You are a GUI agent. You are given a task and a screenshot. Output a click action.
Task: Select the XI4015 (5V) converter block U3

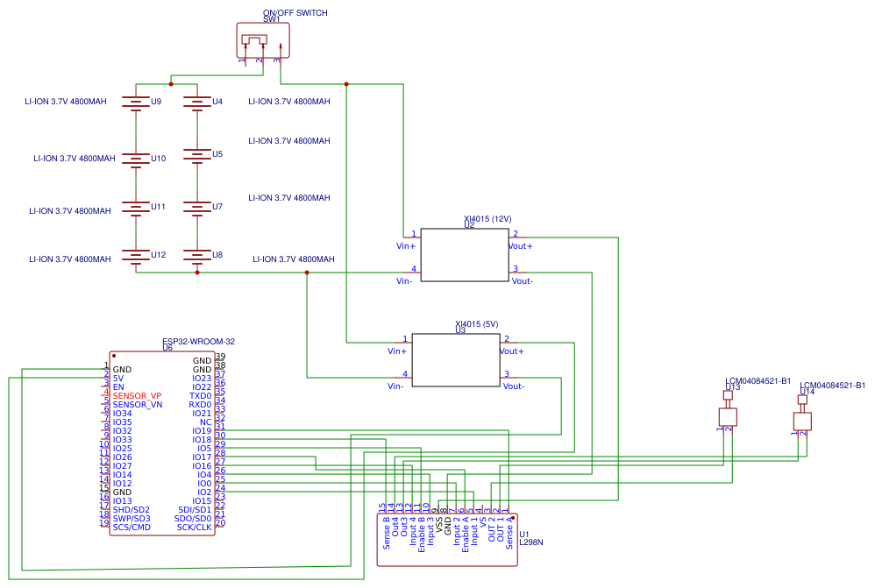point(456,360)
